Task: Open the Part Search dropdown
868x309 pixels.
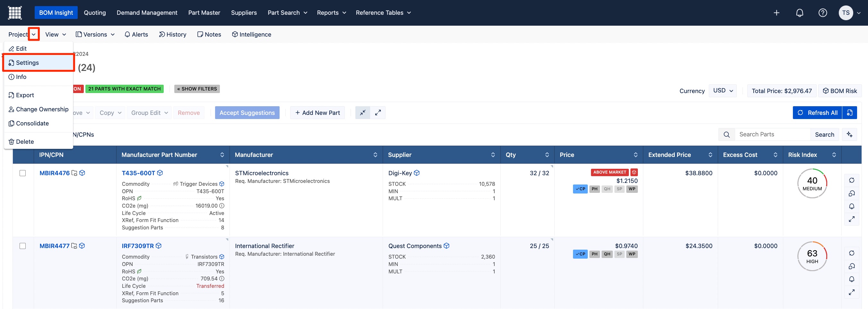Action: click(x=287, y=13)
